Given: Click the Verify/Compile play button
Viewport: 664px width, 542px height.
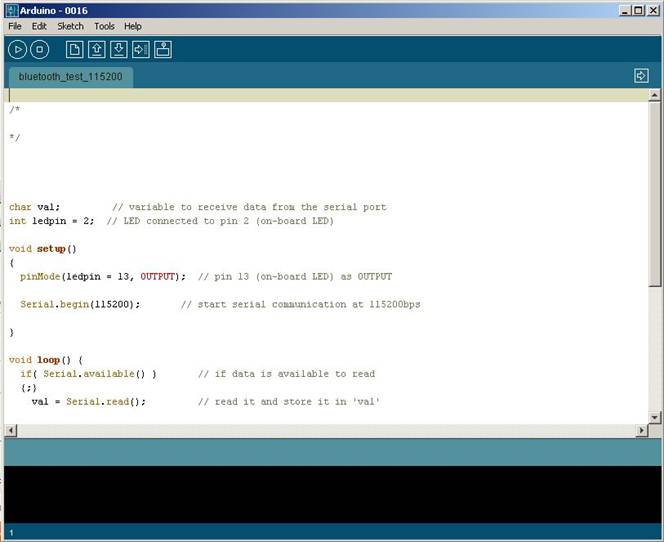Looking at the screenshot, I should pos(17,50).
